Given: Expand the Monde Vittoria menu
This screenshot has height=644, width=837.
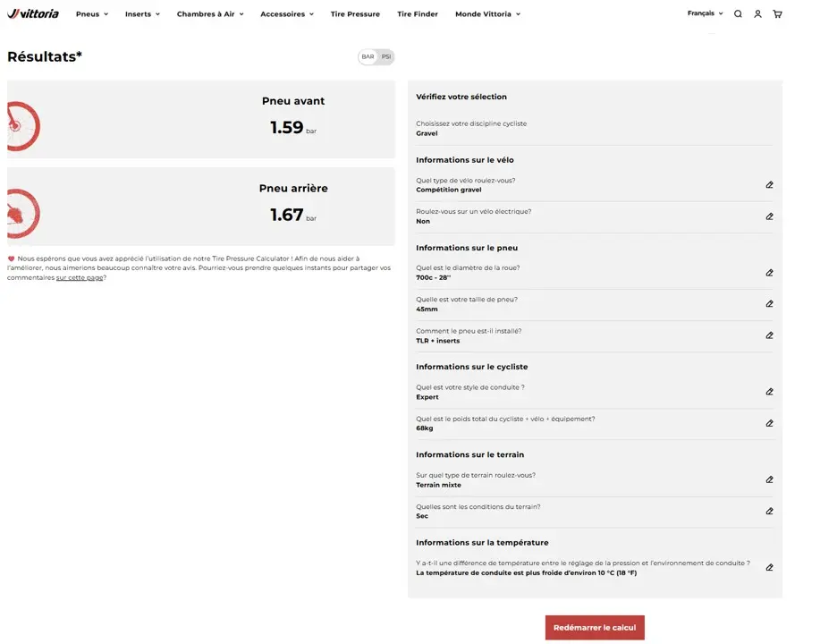Looking at the screenshot, I should pos(488,14).
